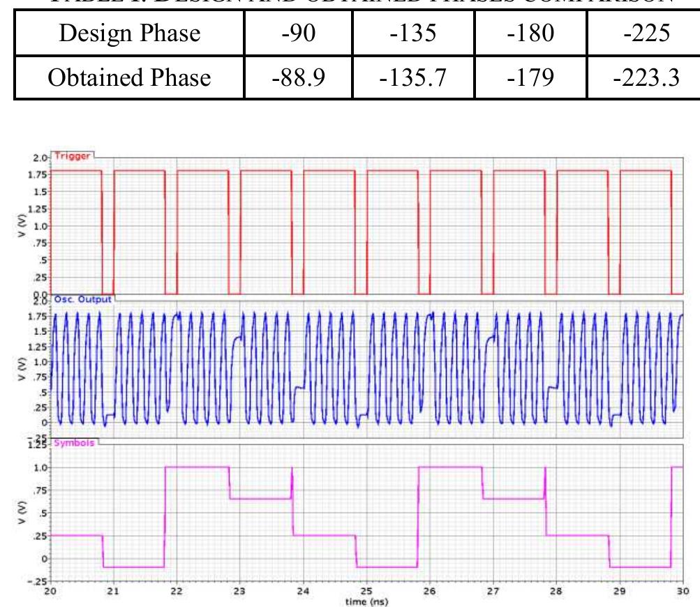Screen dimensions: 700x607
Task: Click the time (ns) axis label
Action: click(x=366, y=601)
